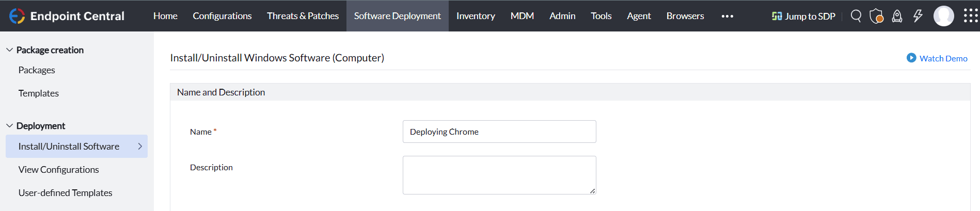
Task: Open the apps grid launcher icon
Action: 970,16
